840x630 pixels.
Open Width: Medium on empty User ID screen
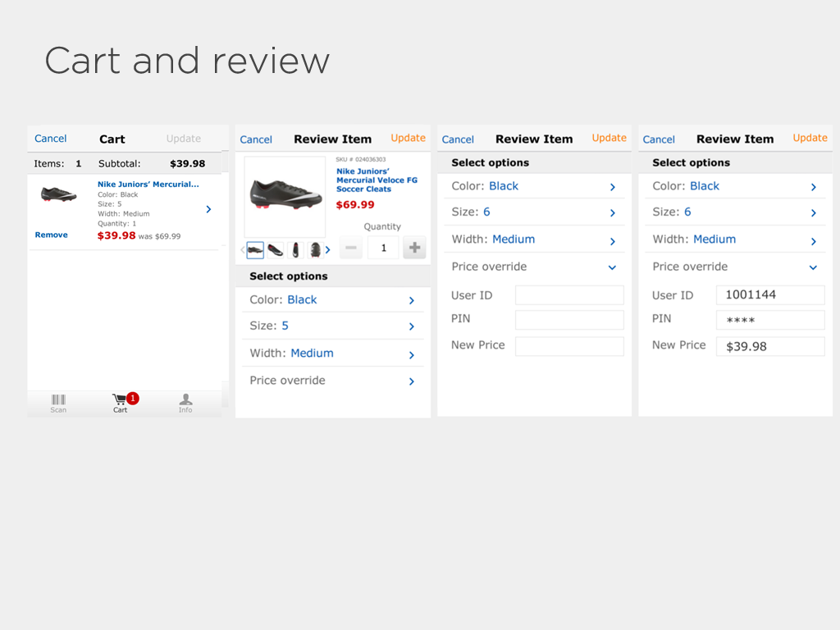(534, 240)
